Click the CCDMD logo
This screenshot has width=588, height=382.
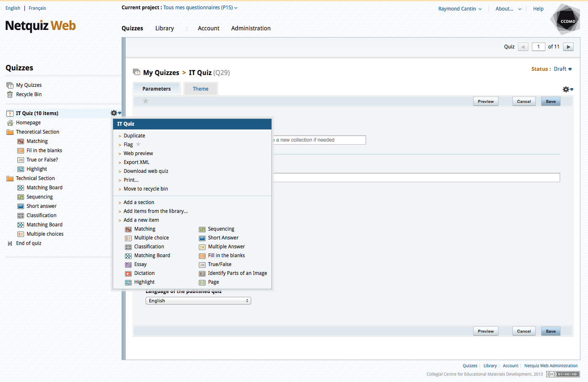coord(566,20)
